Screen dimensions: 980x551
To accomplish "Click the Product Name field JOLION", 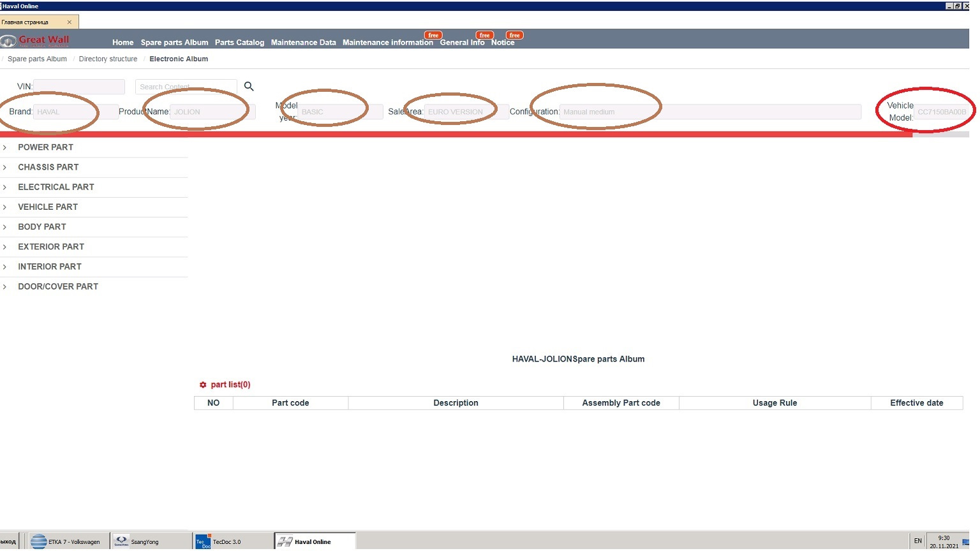I will click(212, 112).
